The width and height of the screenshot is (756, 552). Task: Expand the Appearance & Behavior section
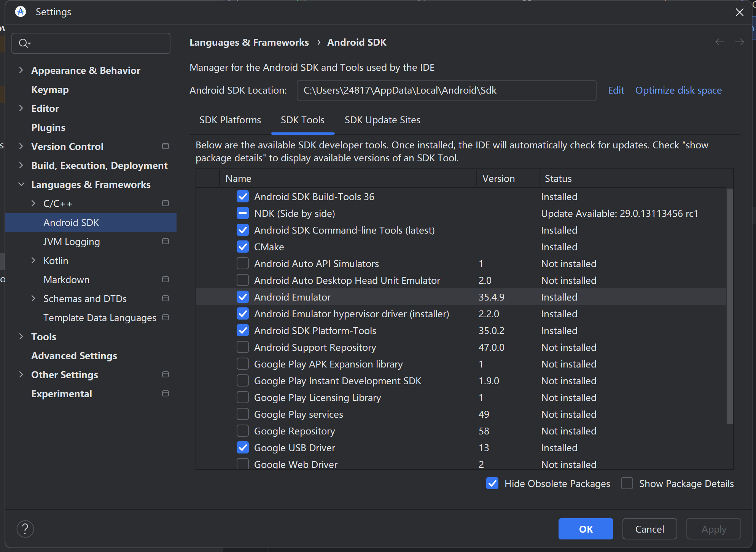point(21,70)
